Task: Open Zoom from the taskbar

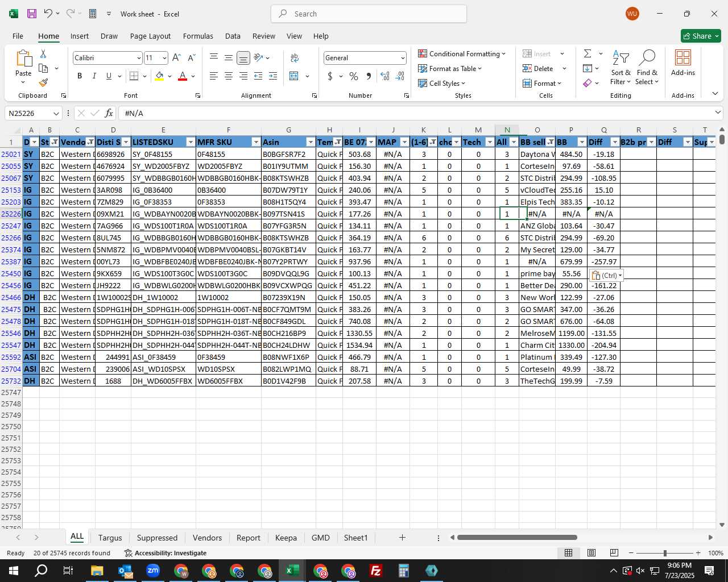Action: (153, 571)
